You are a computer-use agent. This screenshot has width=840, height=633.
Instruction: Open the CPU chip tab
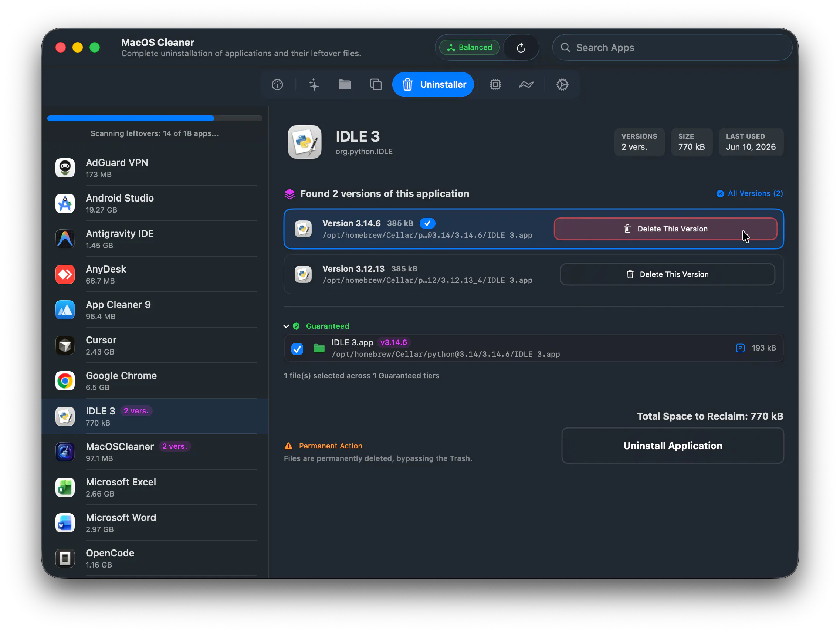[x=495, y=84]
